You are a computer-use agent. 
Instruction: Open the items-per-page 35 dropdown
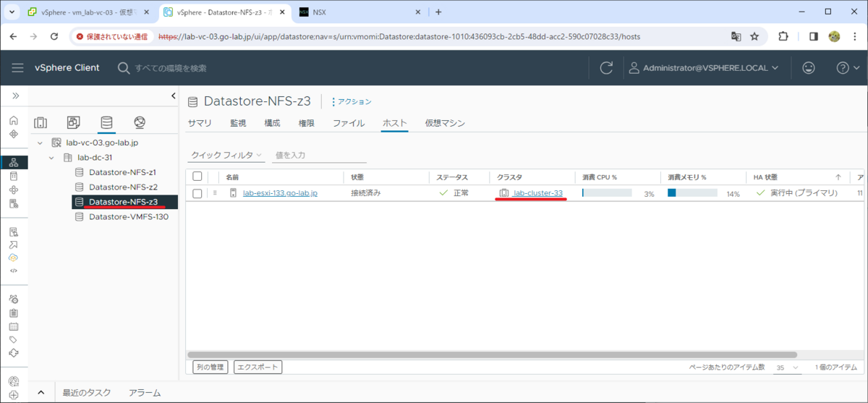(787, 368)
